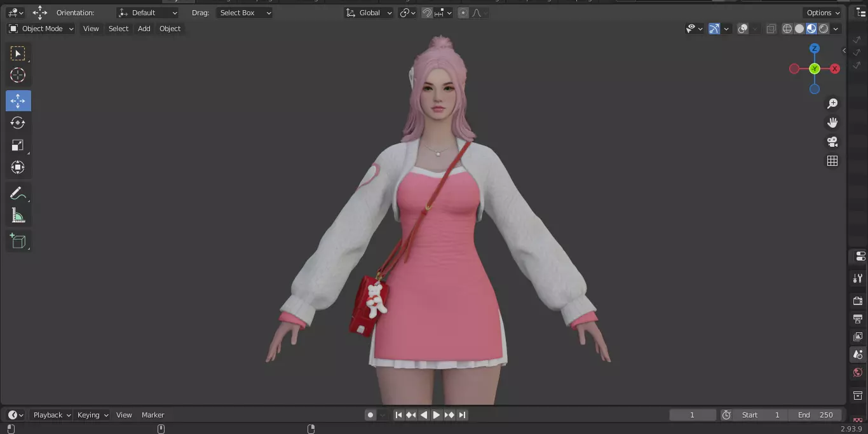868x434 pixels.
Task: Open the Output properties tab
Action: point(858,318)
